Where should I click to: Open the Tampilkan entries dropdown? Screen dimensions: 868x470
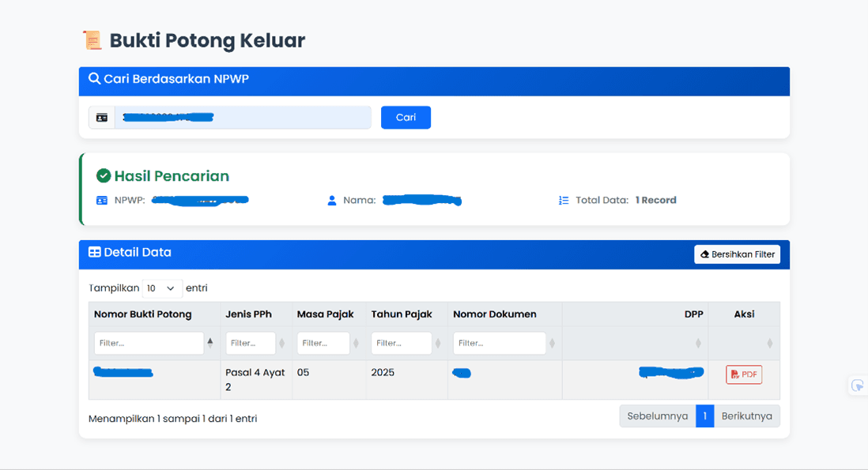click(162, 288)
